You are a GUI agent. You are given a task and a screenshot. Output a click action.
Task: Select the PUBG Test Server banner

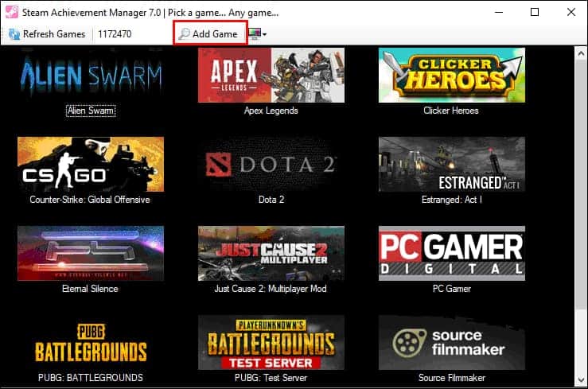pyautogui.click(x=271, y=343)
